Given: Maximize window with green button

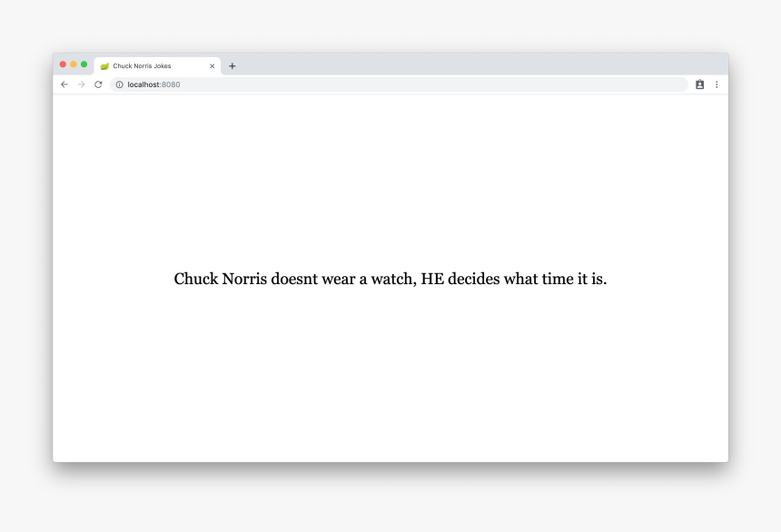Looking at the screenshot, I should [84, 64].
